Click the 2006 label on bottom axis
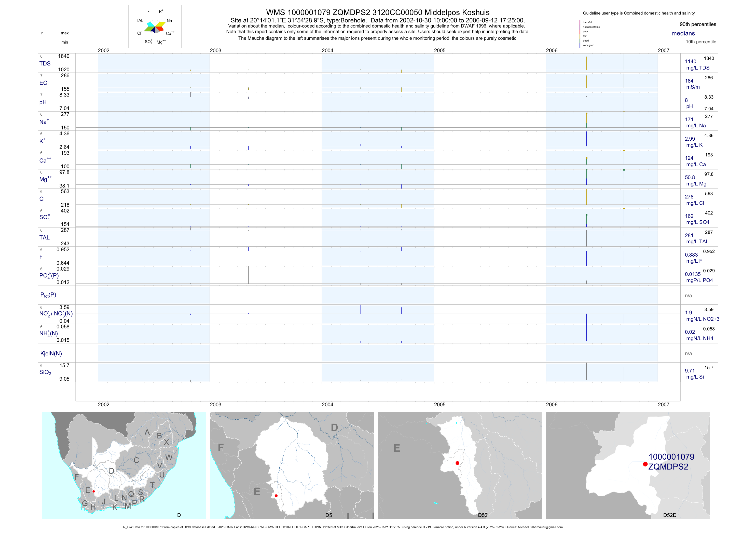Image resolution: width=756 pixels, height=535 pixels. click(x=552, y=405)
